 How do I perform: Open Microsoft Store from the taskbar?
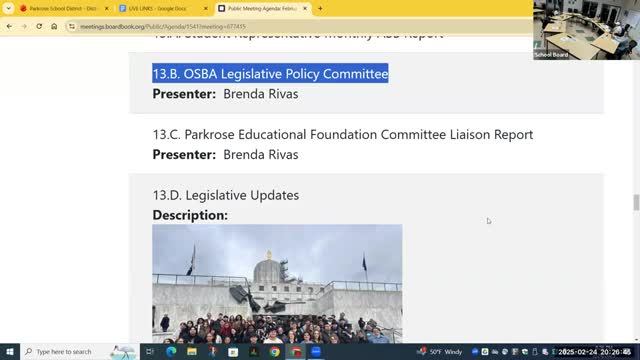(233, 351)
